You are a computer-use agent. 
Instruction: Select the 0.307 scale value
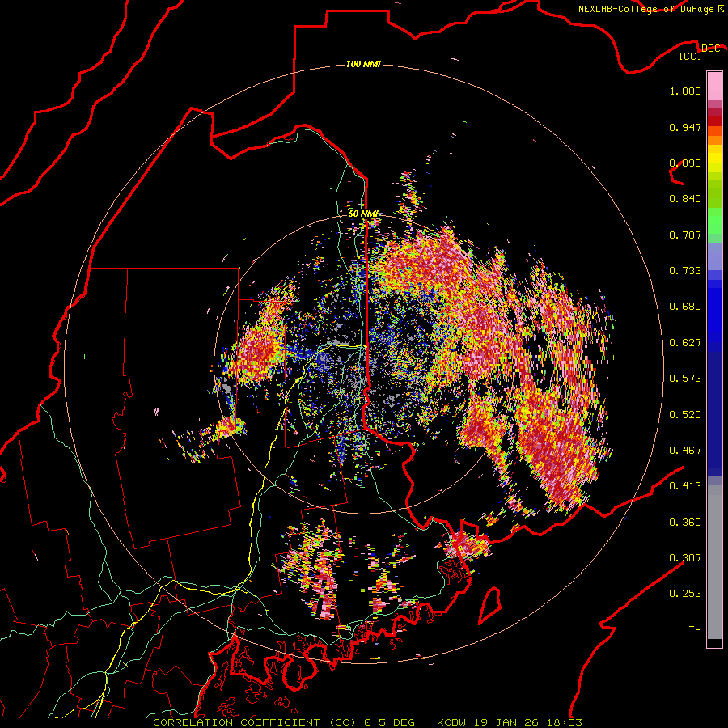tap(685, 558)
